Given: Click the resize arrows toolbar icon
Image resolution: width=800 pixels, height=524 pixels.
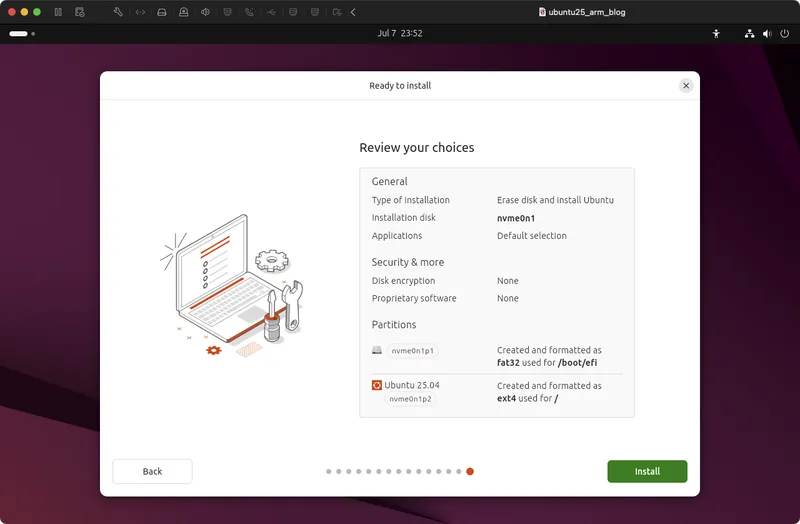Looking at the screenshot, I should (x=140, y=12).
